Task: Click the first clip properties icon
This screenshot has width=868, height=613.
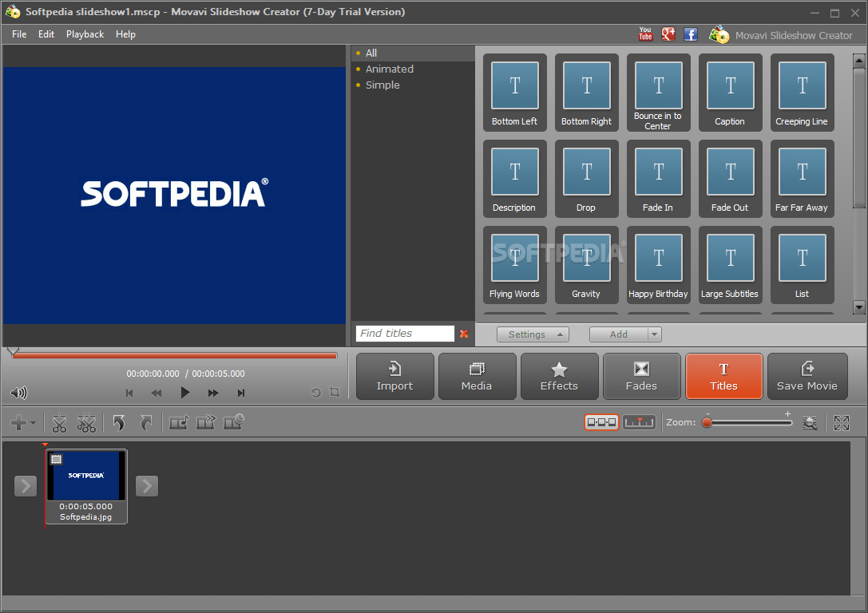Action: [178, 423]
